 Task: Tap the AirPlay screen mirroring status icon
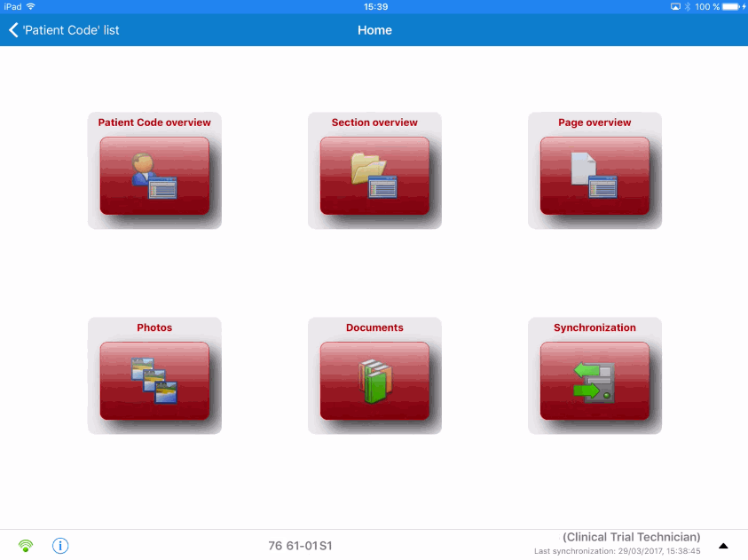coord(675,7)
